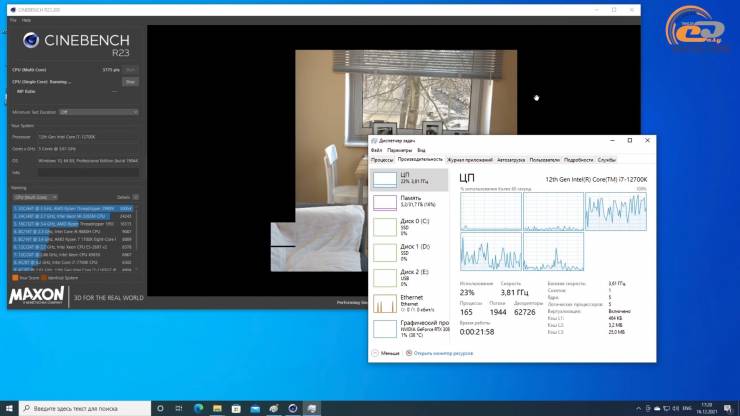Switch to the Службы tab
Screen dimensions: 740x416
click(x=606, y=160)
